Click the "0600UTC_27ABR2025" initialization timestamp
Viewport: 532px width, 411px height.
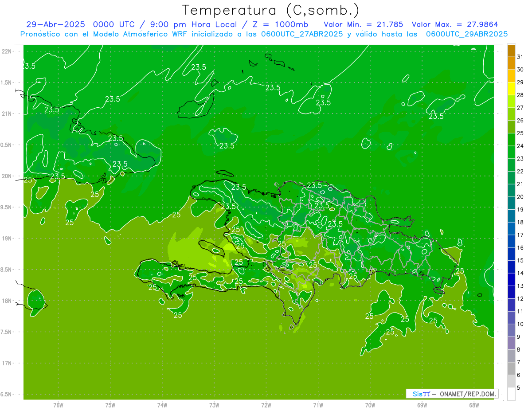(301, 34)
